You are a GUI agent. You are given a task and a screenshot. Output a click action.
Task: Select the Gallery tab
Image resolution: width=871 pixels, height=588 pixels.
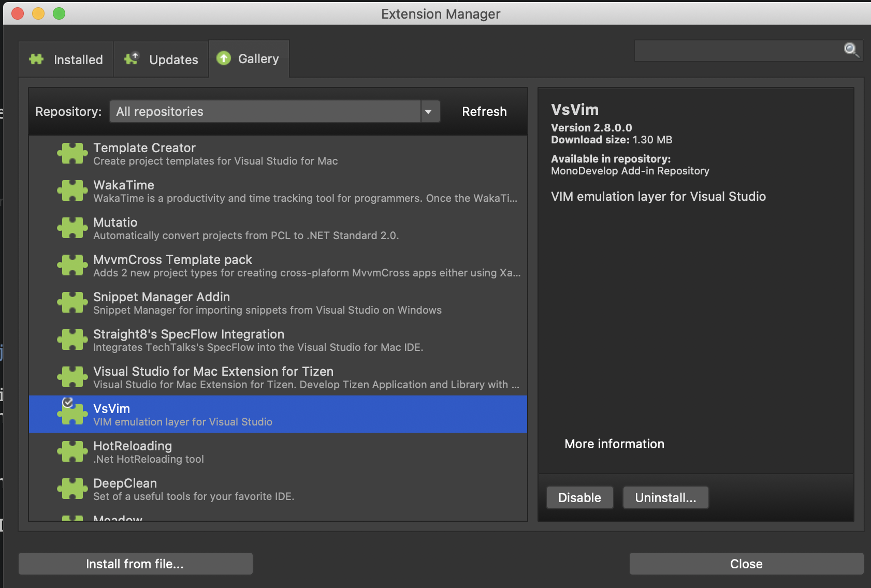[x=249, y=58]
